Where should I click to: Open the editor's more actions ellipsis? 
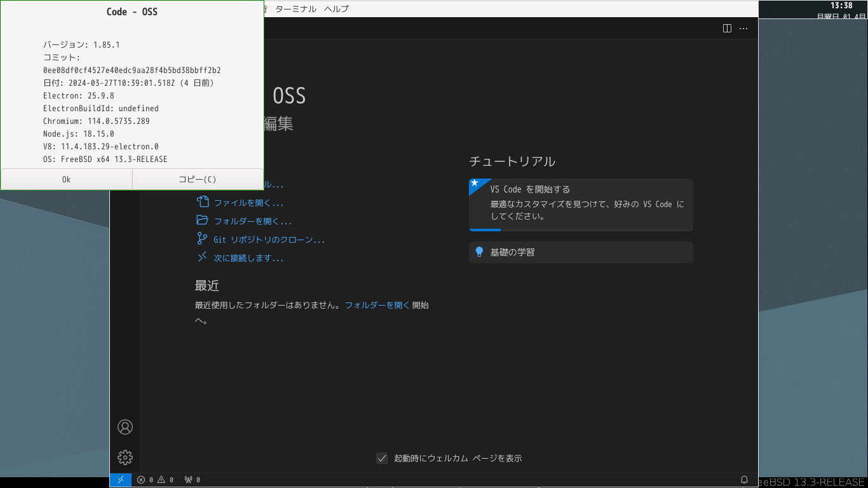[x=743, y=28]
